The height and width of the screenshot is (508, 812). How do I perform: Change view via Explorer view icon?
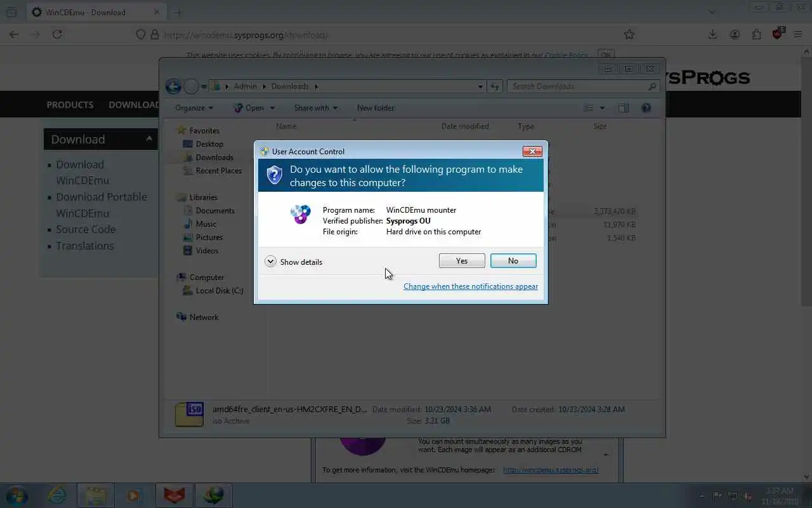pyautogui.click(x=589, y=108)
